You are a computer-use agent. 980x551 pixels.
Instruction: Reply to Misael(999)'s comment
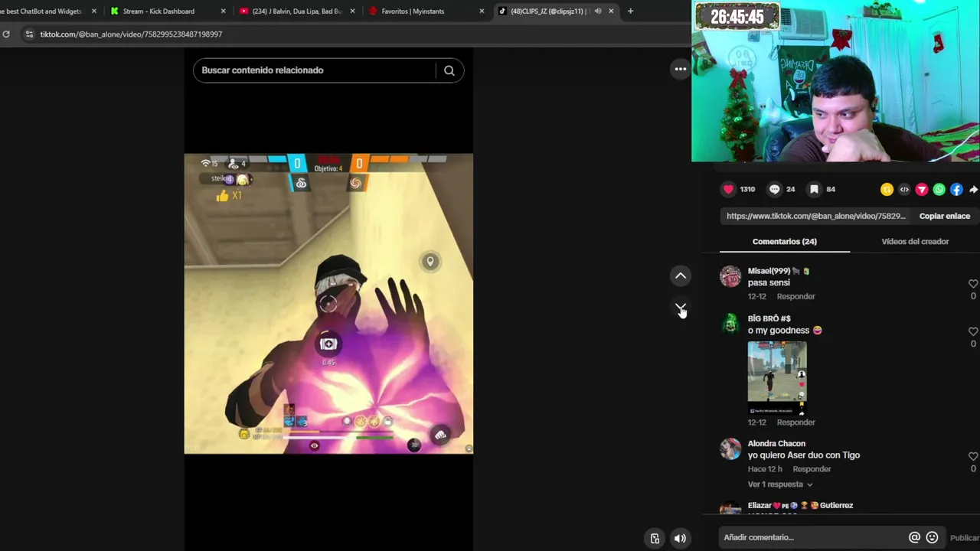pyautogui.click(x=795, y=296)
